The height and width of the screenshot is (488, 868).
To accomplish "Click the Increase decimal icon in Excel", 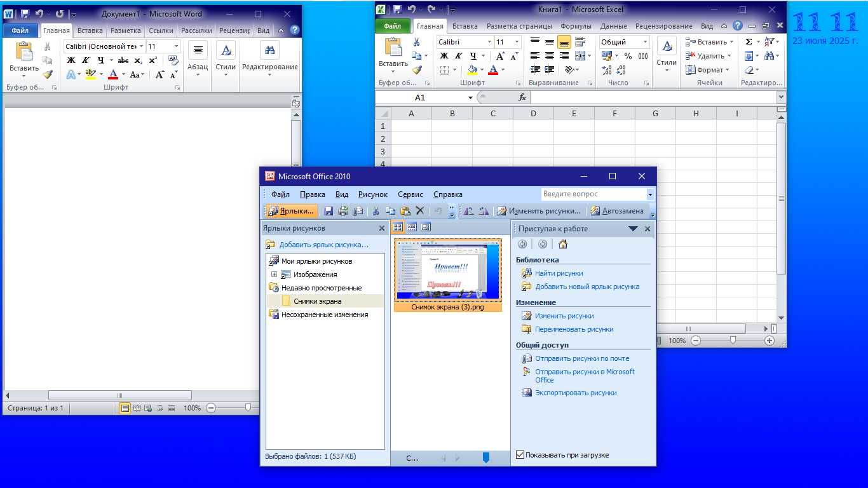I will (607, 71).
